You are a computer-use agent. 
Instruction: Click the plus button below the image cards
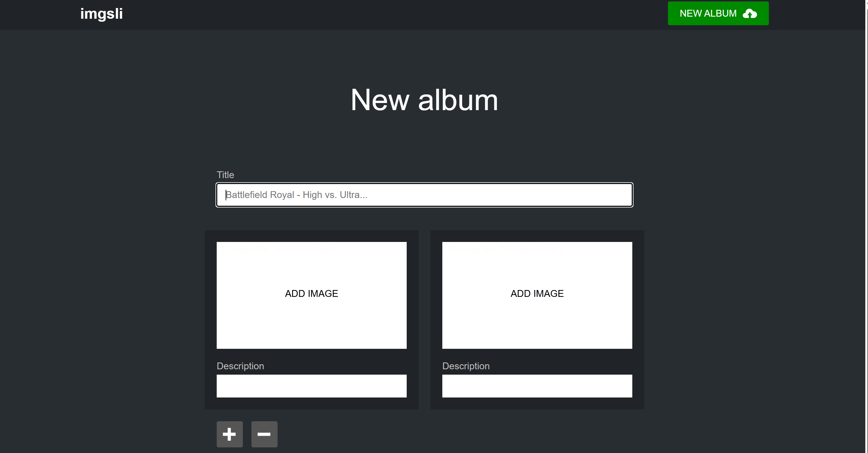(x=229, y=434)
